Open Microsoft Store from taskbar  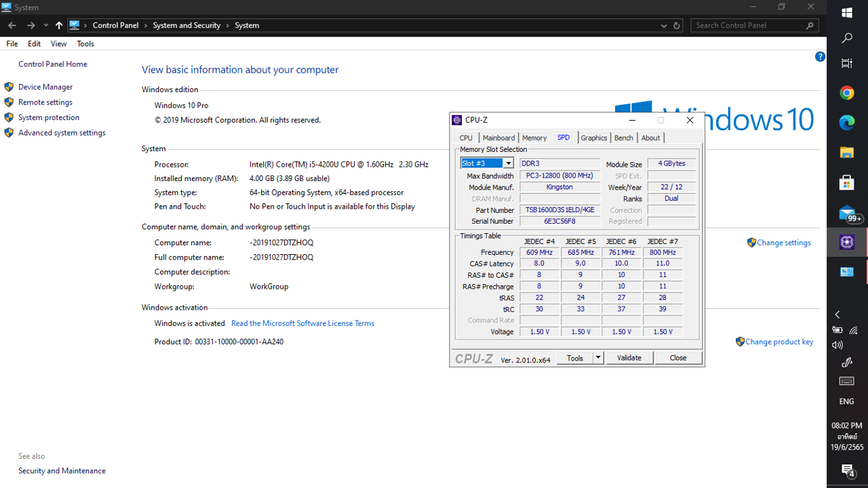pos(847,182)
